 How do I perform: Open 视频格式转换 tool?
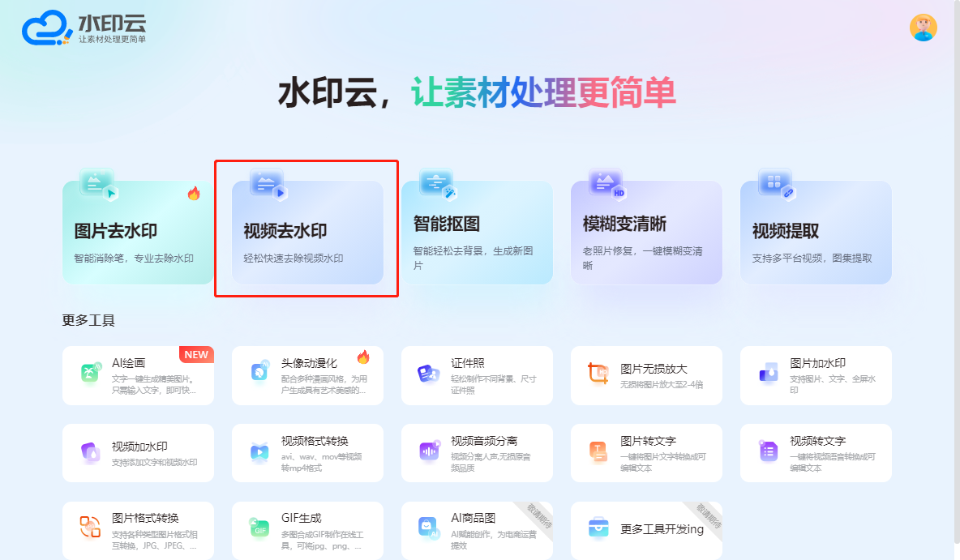307,453
